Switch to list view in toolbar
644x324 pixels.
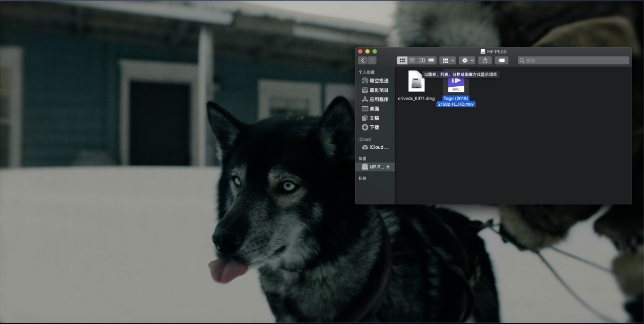coord(412,61)
